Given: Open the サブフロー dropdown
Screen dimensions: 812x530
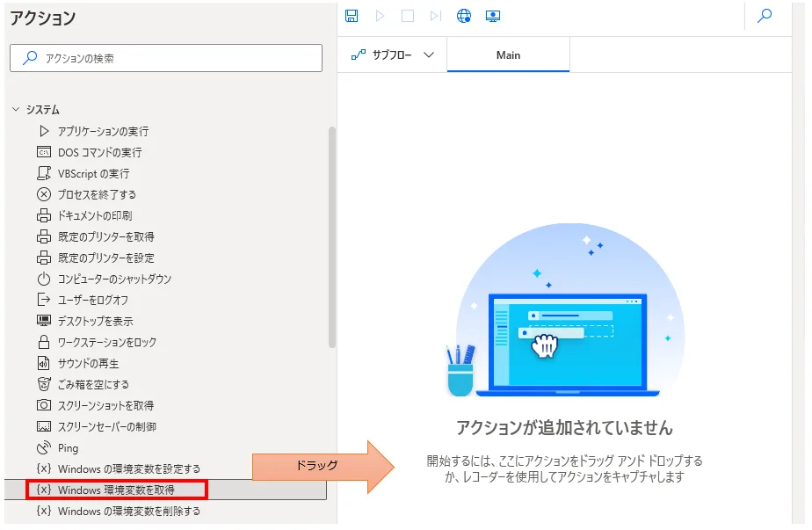Looking at the screenshot, I should tap(393, 54).
